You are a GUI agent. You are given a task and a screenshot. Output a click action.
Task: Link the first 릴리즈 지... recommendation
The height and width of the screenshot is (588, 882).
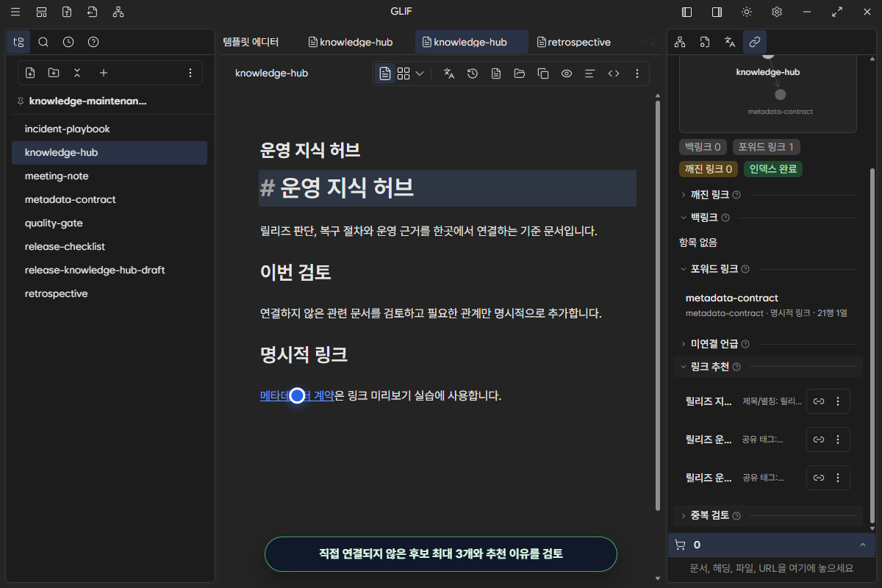tap(818, 401)
